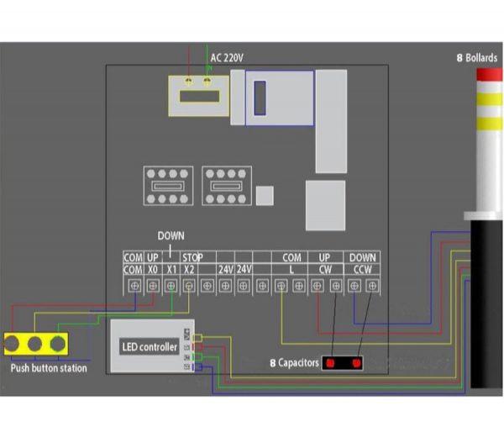This screenshot has width=504, height=448.
Task: Click the upper yellow stripe on the bollard
Action: pyautogui.click(x=489, y=99)
